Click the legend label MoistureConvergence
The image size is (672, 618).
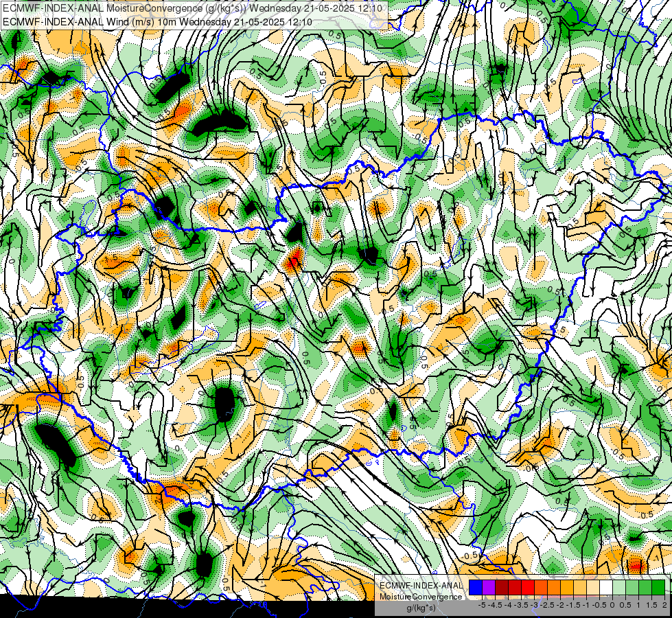(x=421, y=597)
